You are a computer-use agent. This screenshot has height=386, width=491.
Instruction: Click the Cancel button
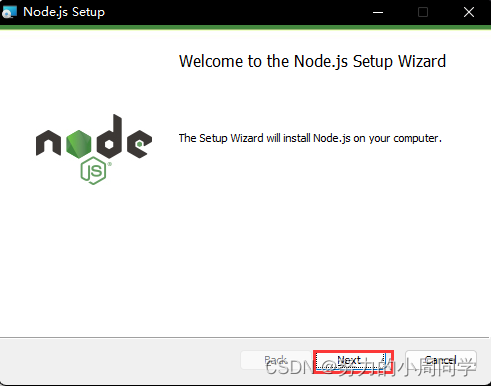click(441, 360)
